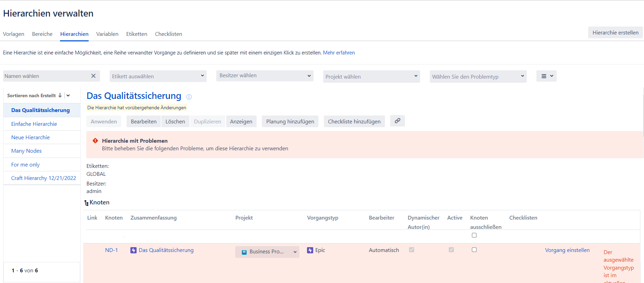
Task: Click the Namen wählen input field
Action: (46, 76)
